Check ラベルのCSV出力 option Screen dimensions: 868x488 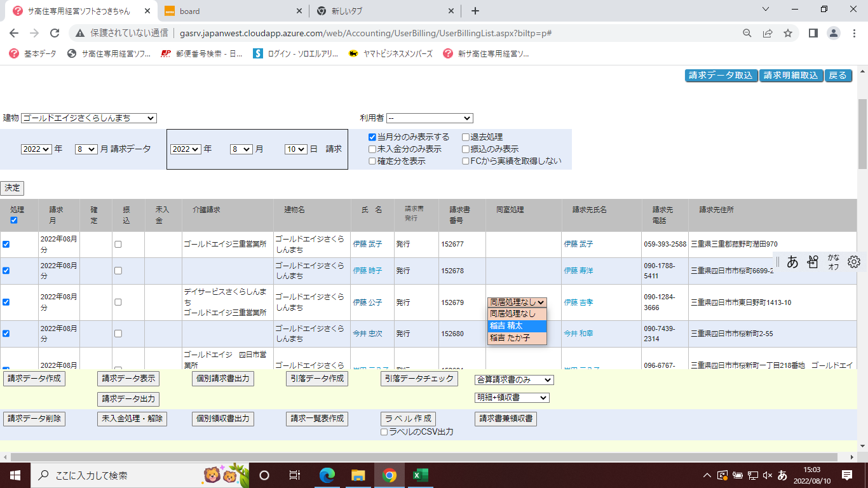point(384,432)
